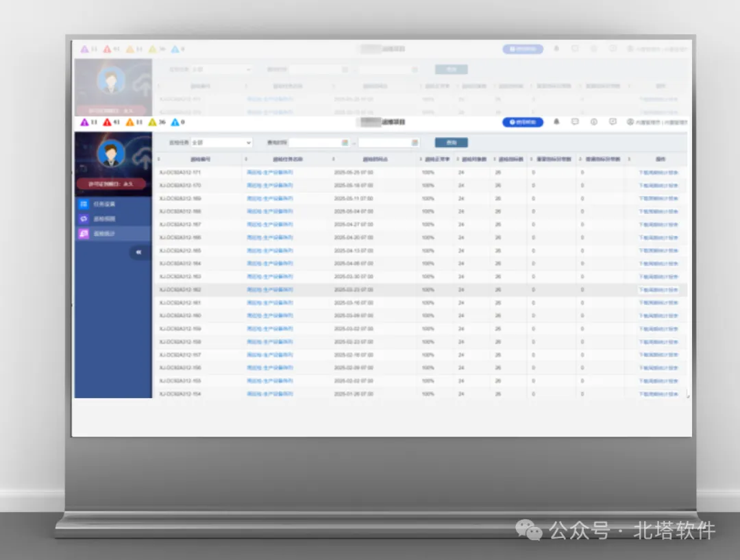The image size is (740, 560).
Task: Select the 100% cell in row XJ-DC02A312-163
Action: 428,277
